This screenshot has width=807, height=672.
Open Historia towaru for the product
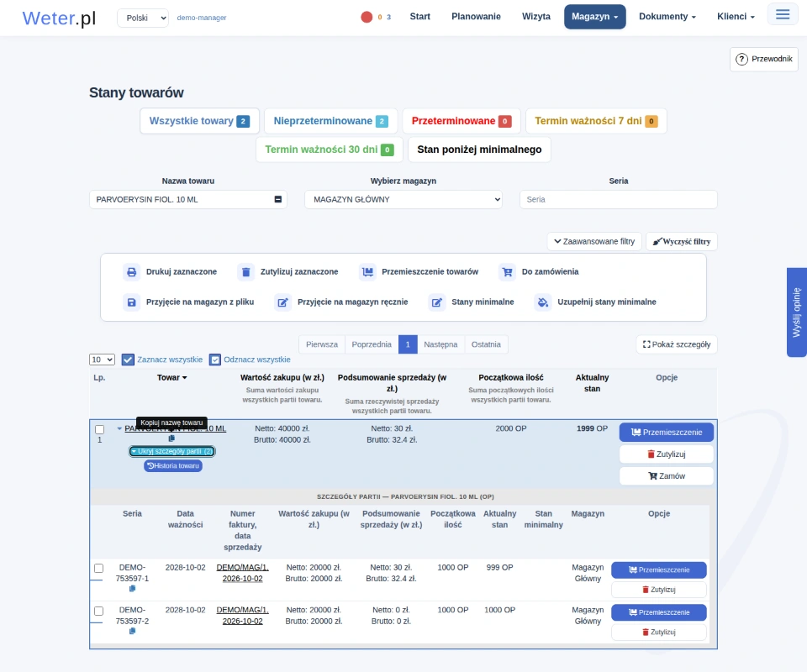tap(173, 466)
